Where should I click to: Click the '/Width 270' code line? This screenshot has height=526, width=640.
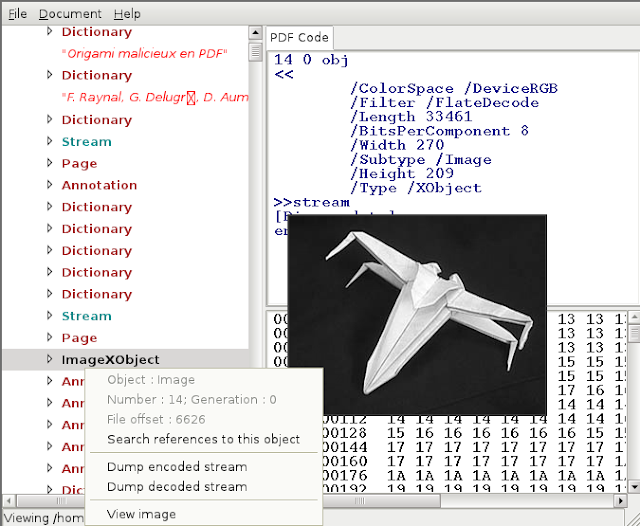pyautogui.click(x=397, y=145)
